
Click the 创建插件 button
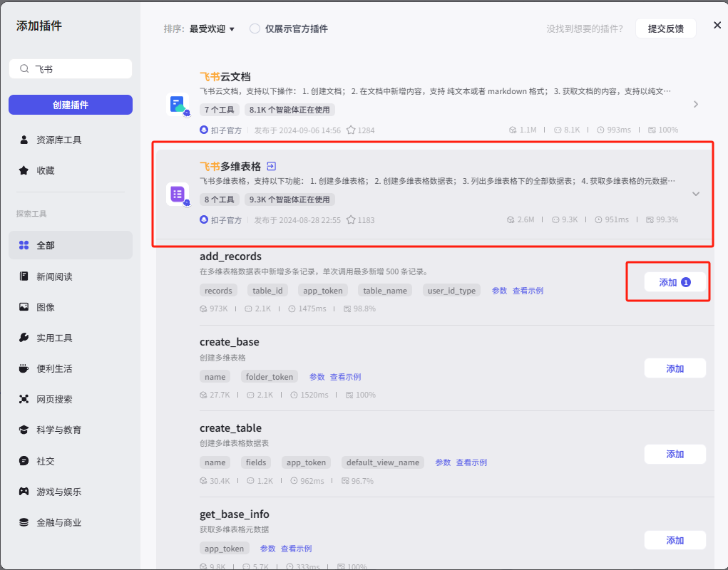[71, 105]
